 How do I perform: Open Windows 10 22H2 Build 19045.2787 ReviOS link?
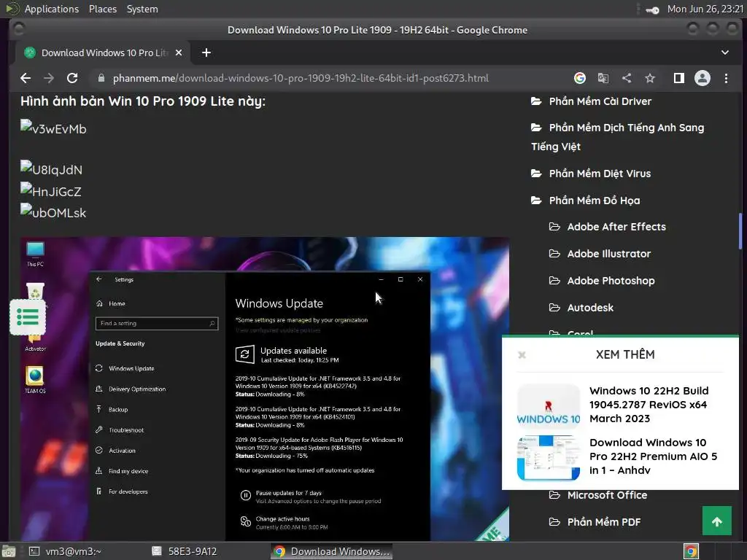point(649,404)
